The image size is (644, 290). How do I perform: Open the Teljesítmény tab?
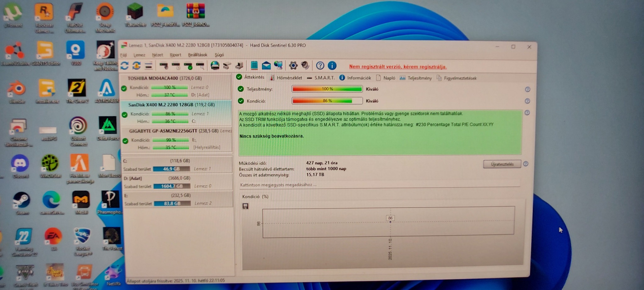point(416,78)
